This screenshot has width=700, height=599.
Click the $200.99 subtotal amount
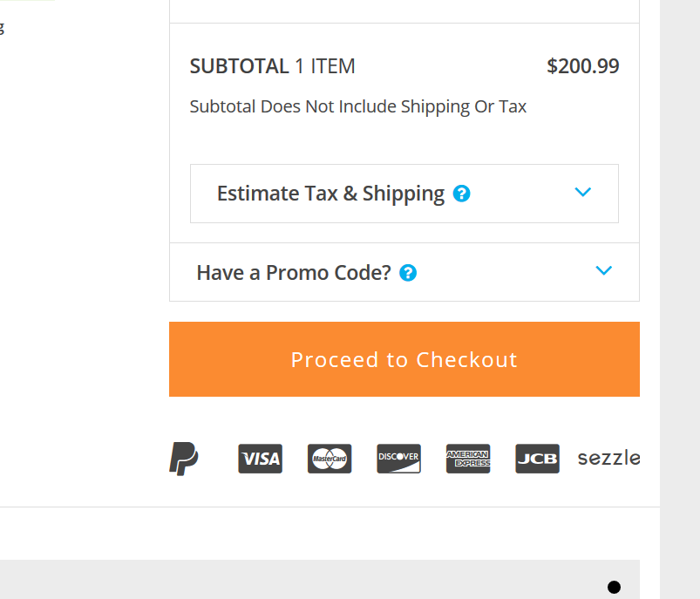(583, 66)
